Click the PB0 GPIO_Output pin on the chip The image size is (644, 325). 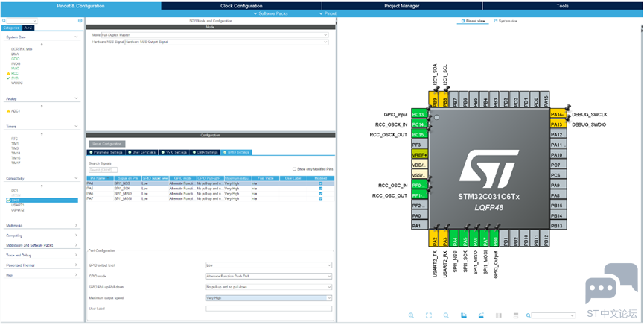(x=495, y=239)
